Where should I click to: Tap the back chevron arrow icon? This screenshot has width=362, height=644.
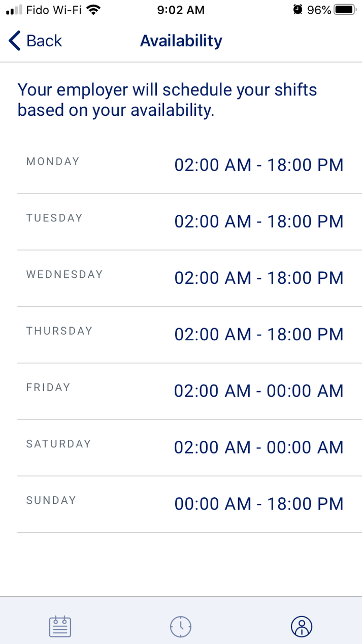(x=13, y=41)
